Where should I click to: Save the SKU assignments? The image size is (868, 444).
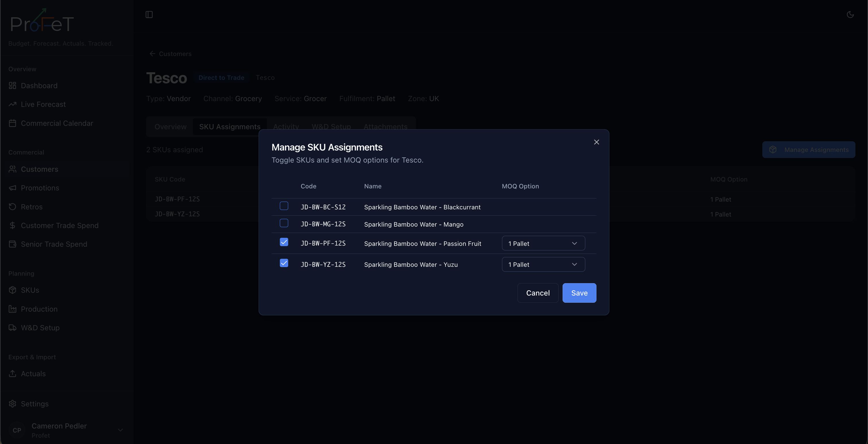(579, 293)
